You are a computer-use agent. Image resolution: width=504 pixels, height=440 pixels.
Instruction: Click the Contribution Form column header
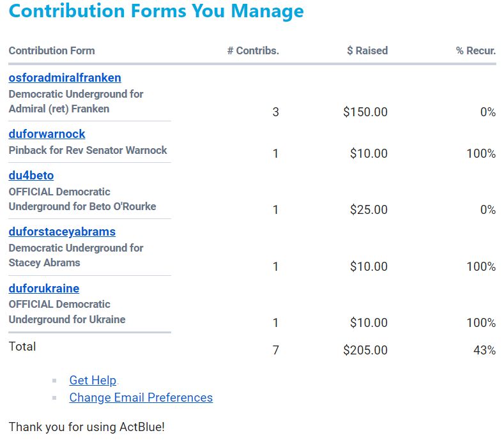(51, 50)
